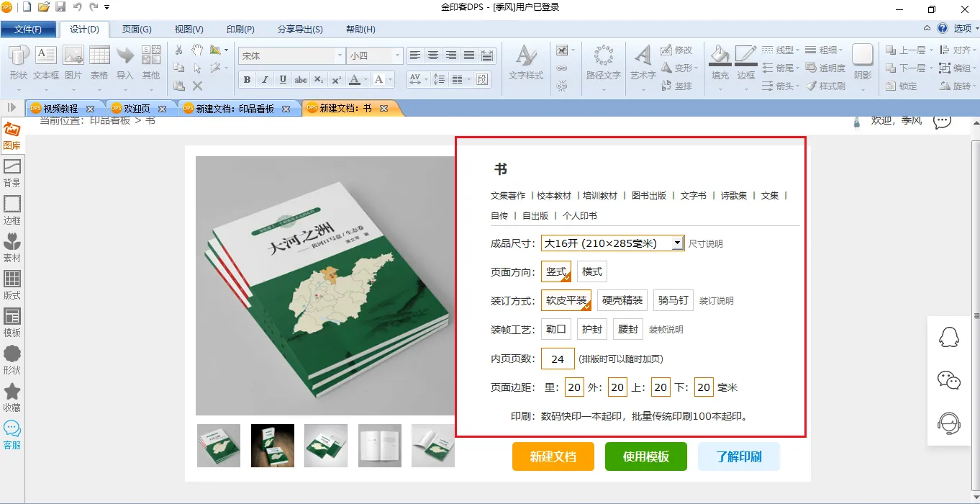The image size is (980, 504).
Task: Open the 页面(G) ribbon tab
Action: [x=137, y=30]
